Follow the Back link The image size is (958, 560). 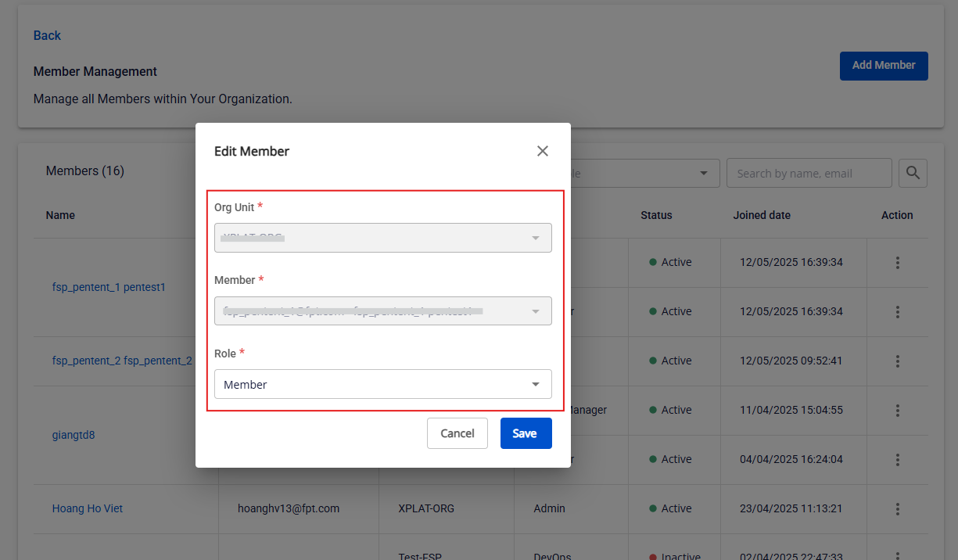pos(47,35)
